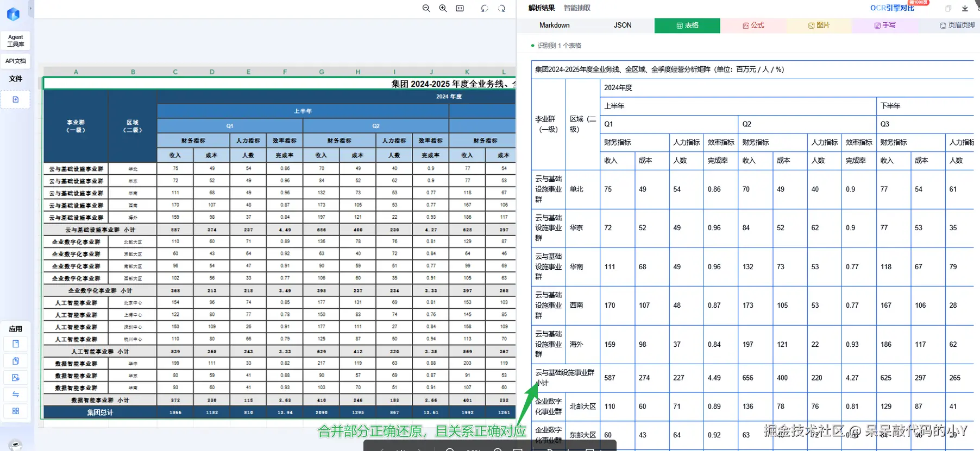
Task: Rotate preview counterclockwise
Action: coord(485,8)
